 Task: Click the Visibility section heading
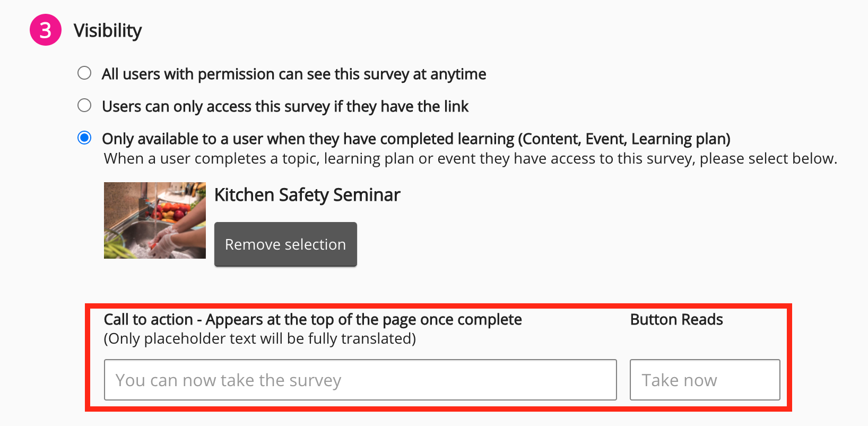click(108, 31)
